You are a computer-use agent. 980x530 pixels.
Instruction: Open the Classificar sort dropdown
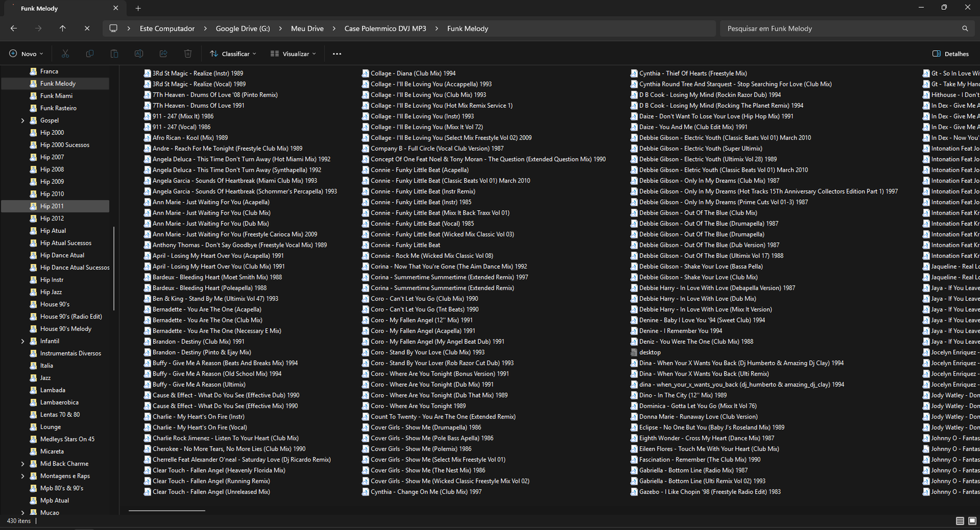point(233,54)
